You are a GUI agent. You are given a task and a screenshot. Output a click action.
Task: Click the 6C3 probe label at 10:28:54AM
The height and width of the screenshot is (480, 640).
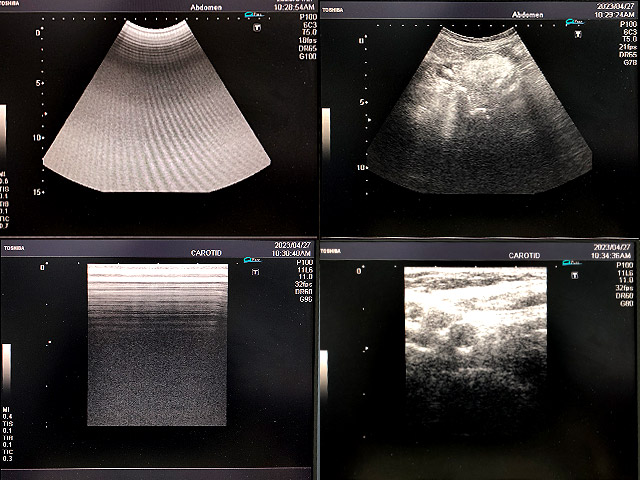pyautogui.click(x=310, y=25)
